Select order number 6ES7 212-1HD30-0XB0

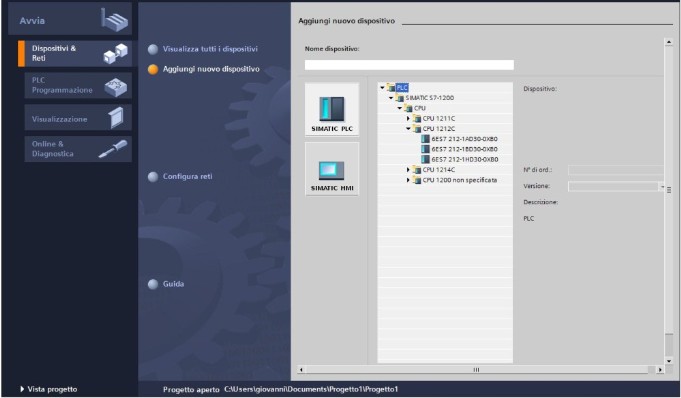click(464, 159)
